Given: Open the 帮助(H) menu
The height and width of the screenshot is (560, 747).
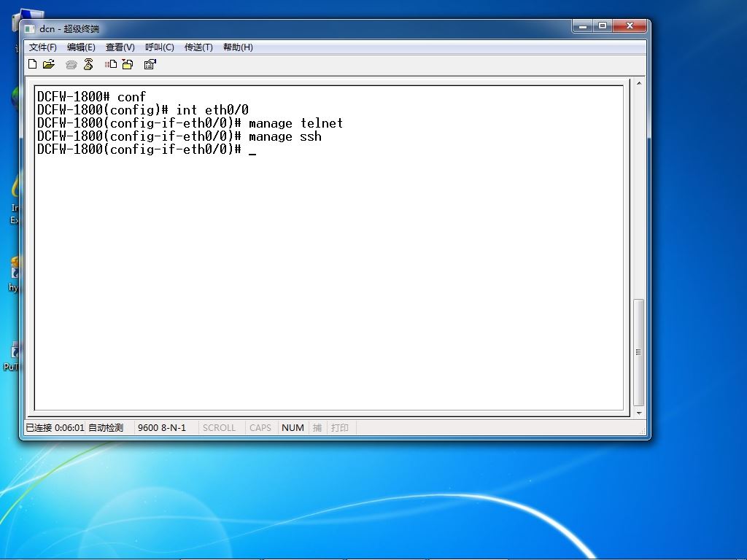Looking at the screenshot, I should point(238,47).
